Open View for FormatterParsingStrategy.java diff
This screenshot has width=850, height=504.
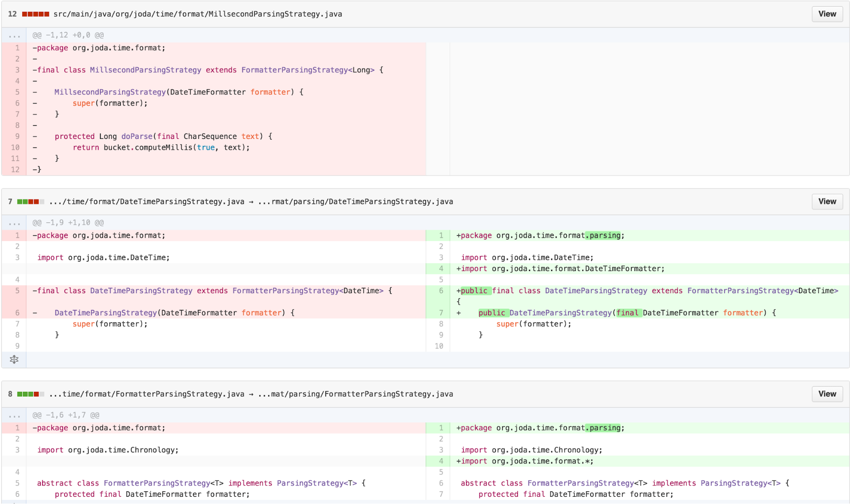pyautogui.click(x=827, y=394)
